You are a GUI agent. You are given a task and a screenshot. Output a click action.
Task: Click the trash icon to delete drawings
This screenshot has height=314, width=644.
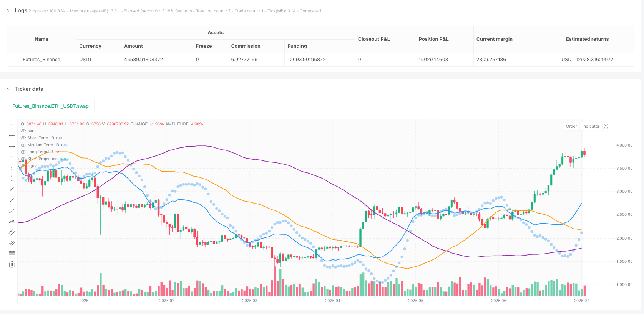tap(12, 264)
